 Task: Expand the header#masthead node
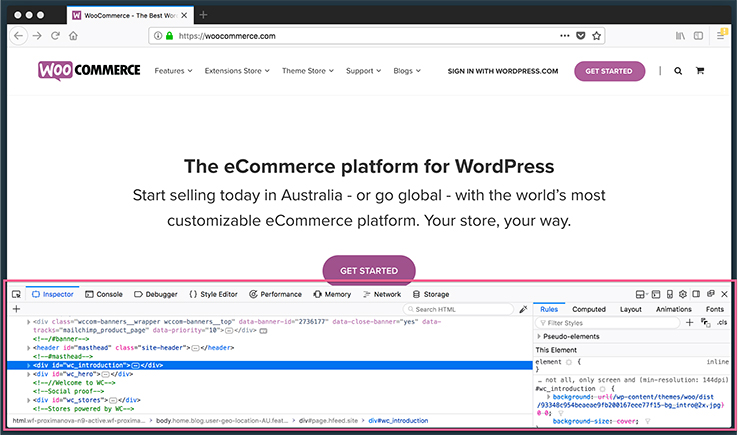29,348
